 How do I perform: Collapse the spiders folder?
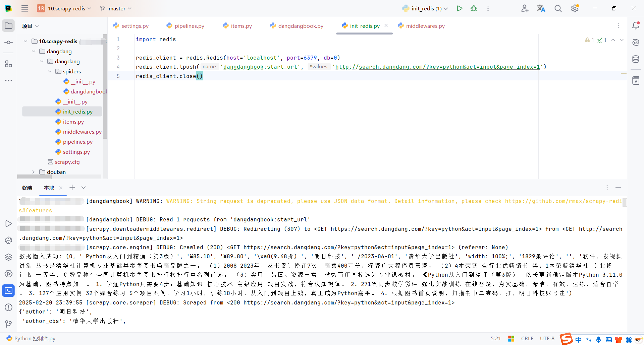pos(50,71)
